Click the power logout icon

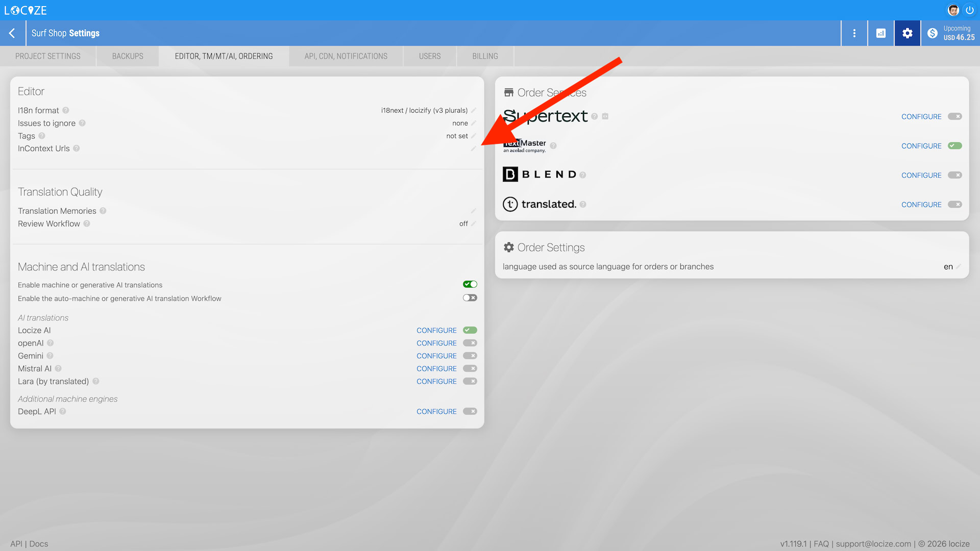pos(969,10)
